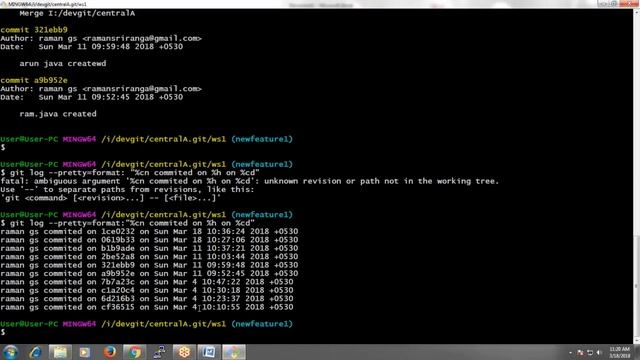Click the 'arun java createwd' commit message
Image resolution: width=640 pixels, height=360 pixels.
click(63, 64)
